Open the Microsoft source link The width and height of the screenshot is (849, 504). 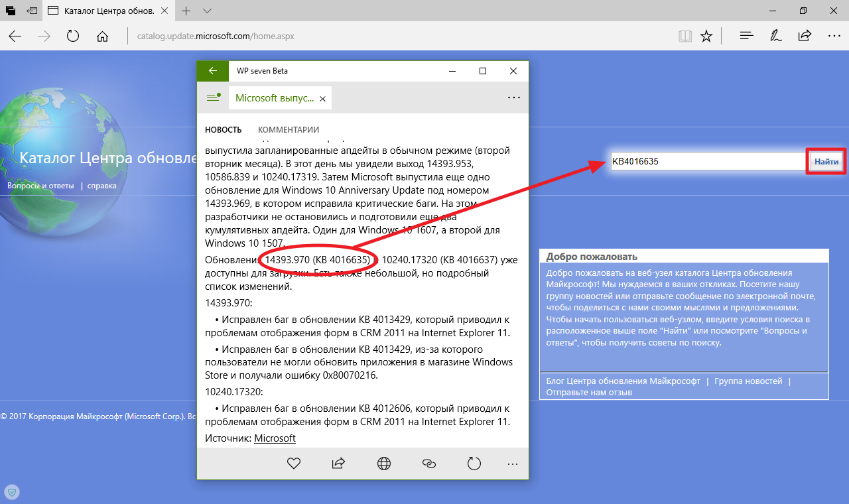click(275, 438)
